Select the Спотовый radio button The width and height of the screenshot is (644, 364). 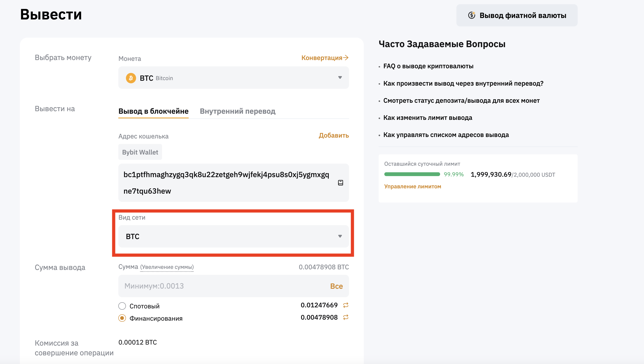point(122,306)
